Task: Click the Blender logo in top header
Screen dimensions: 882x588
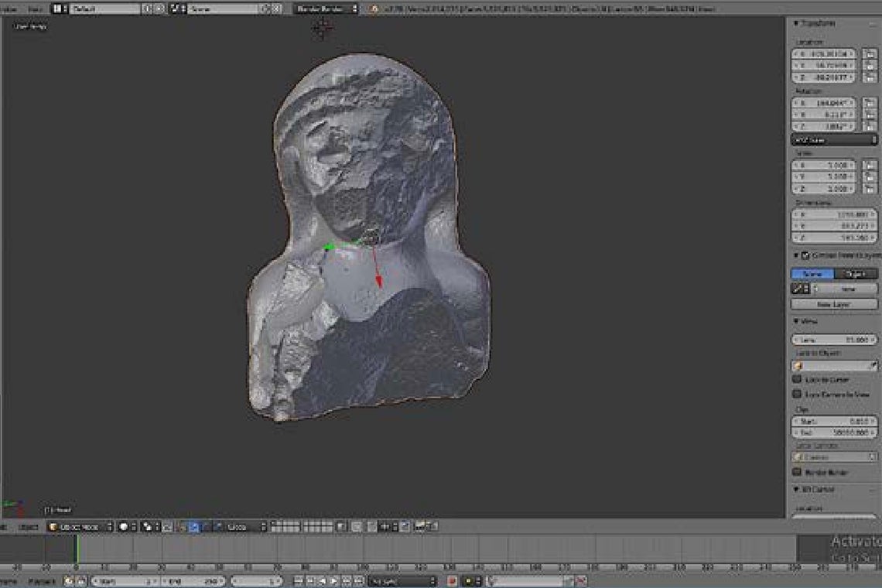Action: tap(375, 9)
